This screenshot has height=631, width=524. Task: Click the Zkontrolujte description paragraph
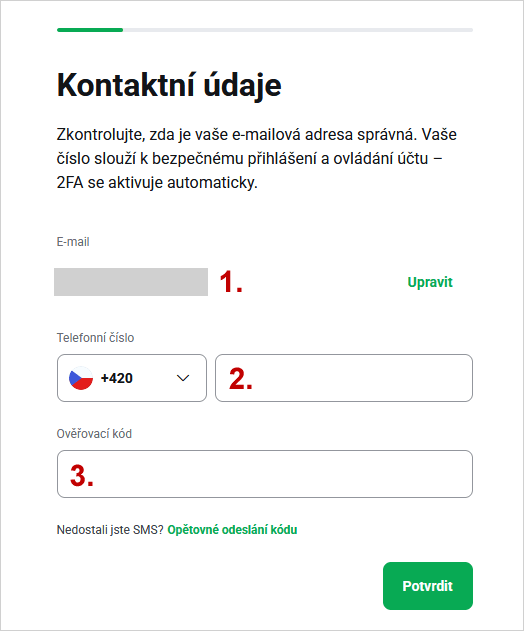(x=257, y=159)
